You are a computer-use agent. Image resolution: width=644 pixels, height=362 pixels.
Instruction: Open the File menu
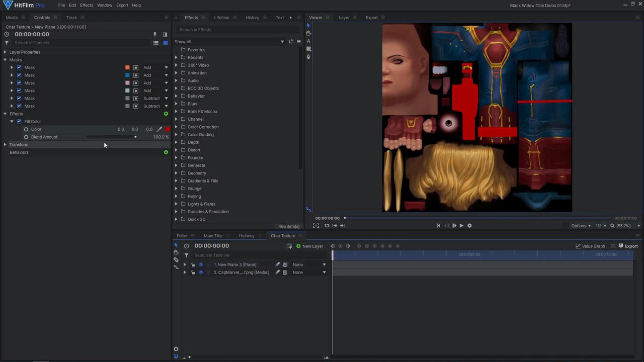61,5
